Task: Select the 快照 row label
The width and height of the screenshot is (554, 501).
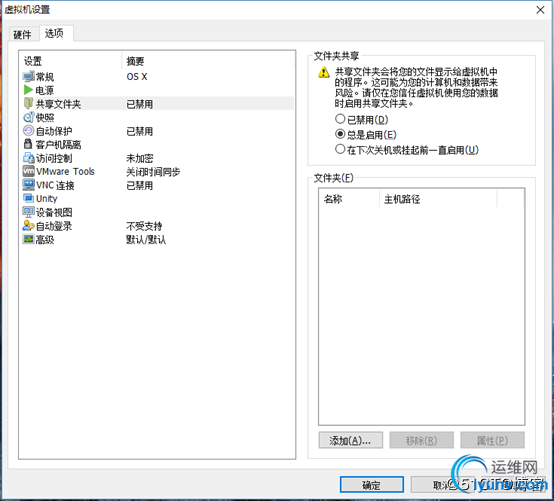Action: pos(45,117)
